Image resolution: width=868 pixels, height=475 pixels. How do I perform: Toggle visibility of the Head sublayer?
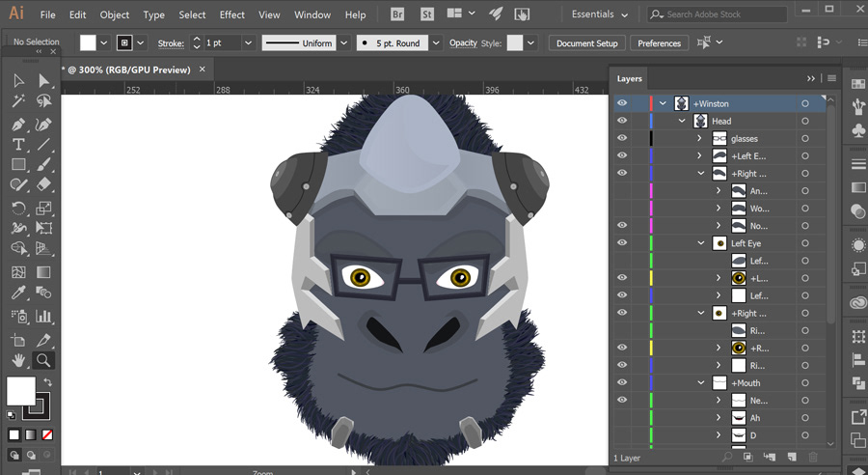(x=622, y=121)
